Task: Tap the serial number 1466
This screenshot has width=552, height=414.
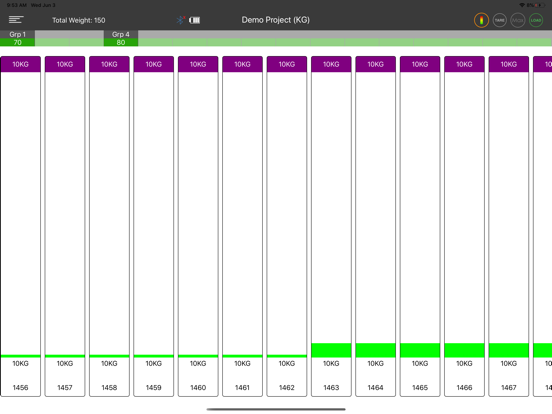Action: (x=464, y=387)
